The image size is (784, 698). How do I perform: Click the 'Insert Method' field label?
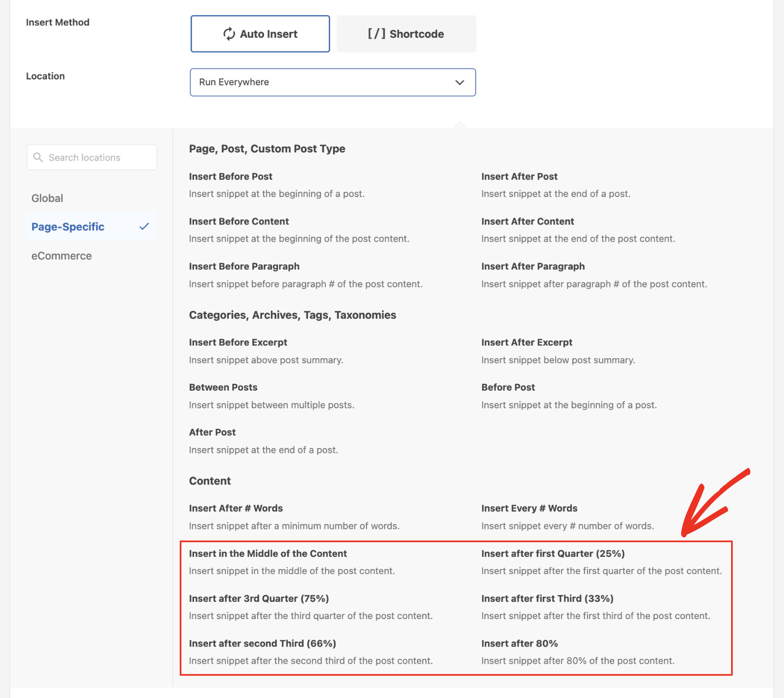pyautogui.click(x=58, y=23)
